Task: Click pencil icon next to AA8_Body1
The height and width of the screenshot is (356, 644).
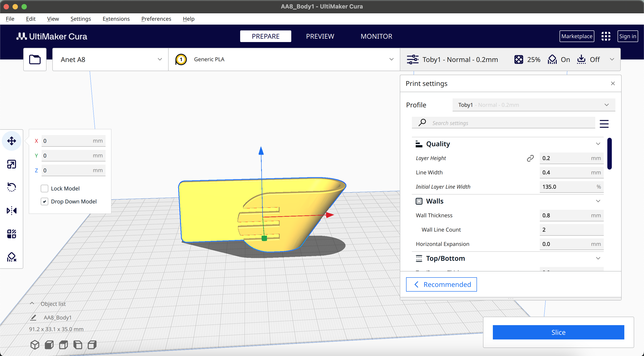Action: click(x=33, y=318)
